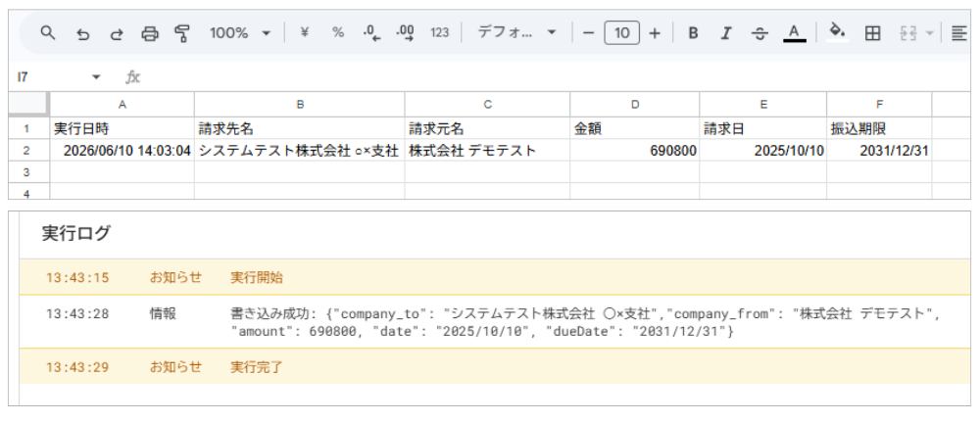Viewport: 980px width, 421px height.
Task: Select the date cell 2025/10/10
Action: [763, 150]
